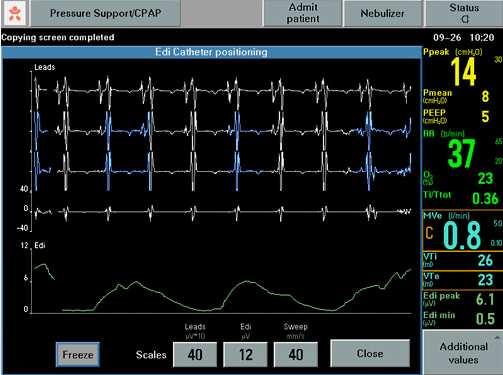The width and height of the screenshot is (503, 375).
Task: Select the Ppeak measured value
Action: 463,72
